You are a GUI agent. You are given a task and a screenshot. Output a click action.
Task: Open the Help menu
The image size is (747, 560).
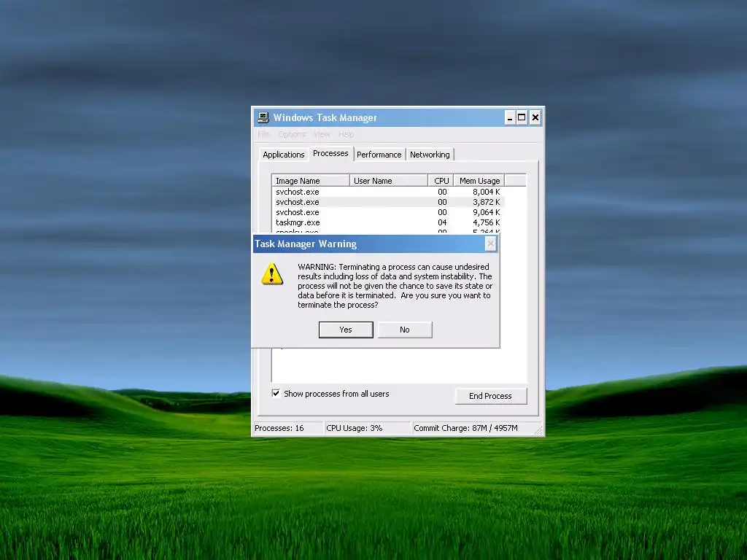pos(347,134)
